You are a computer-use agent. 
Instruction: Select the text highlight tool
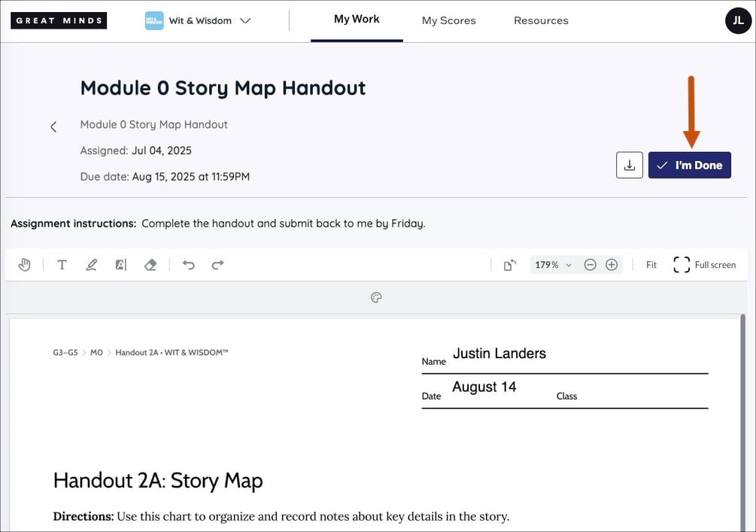tap(120, 265)
